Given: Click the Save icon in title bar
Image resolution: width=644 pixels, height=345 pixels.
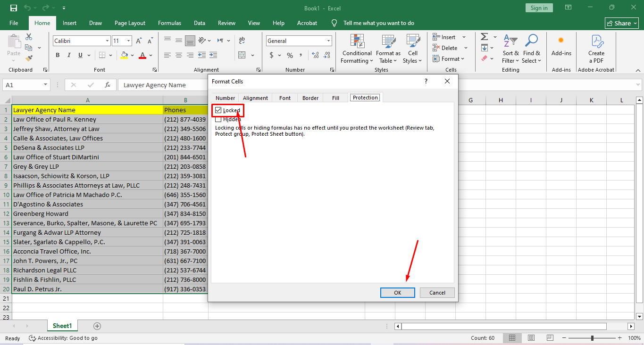Looking at the screenshot, I should point(13,8).
